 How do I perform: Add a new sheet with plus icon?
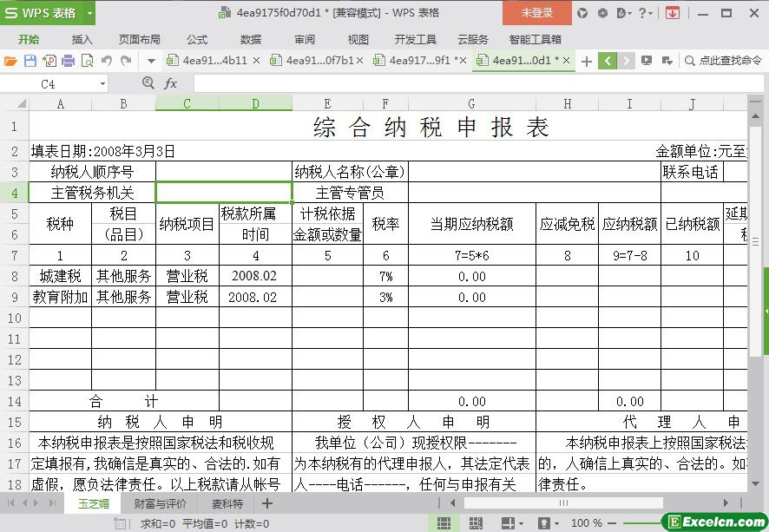[267, 503]
